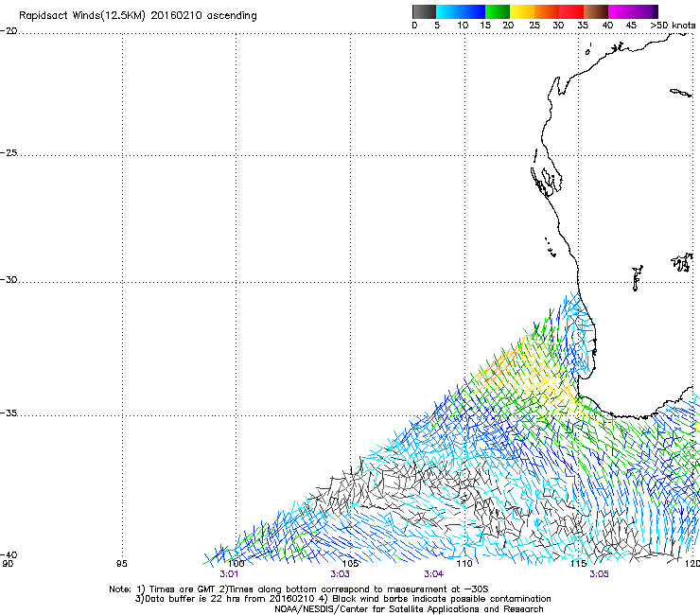Click the '-35' latitude label
This screenshot has width=700, height=615.
[x=9, y=413]
